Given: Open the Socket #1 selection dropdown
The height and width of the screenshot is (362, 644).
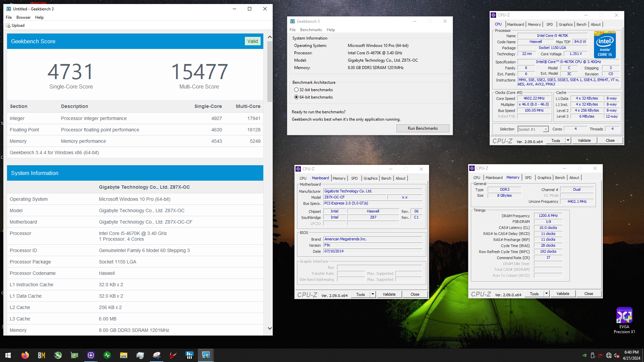Looking at the screenshot, I should (546, 129).
